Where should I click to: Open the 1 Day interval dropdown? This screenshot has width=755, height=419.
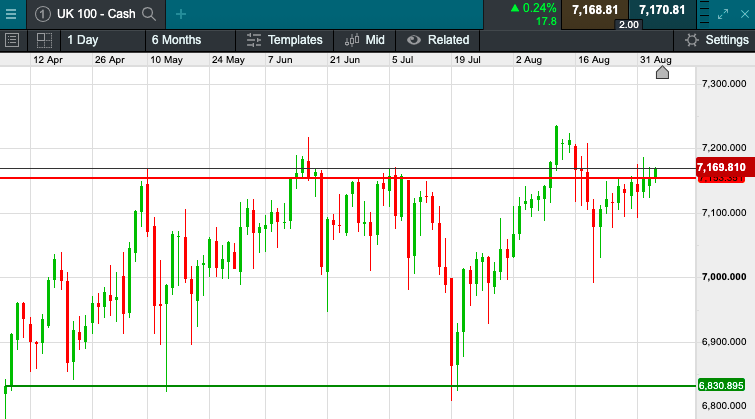83,40
